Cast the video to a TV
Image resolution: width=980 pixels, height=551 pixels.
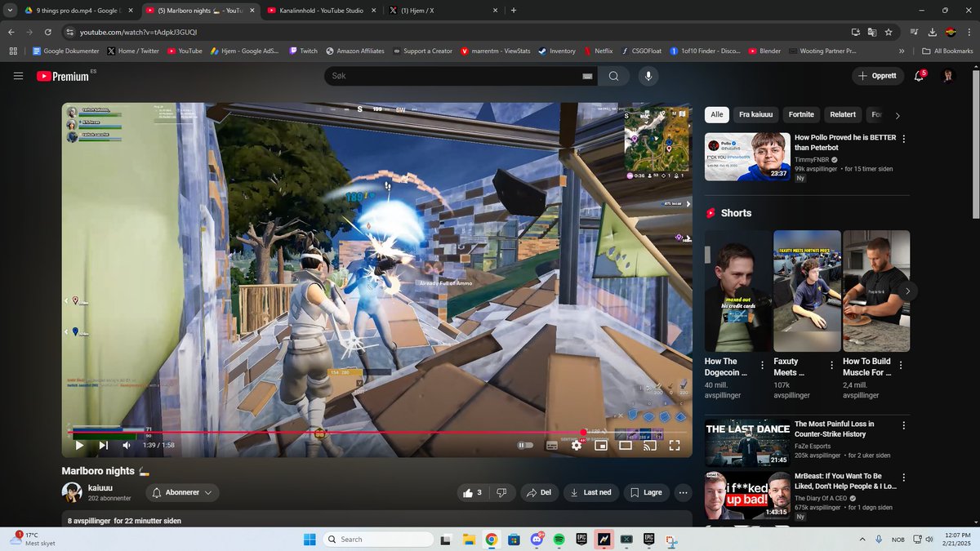[650, 445]
